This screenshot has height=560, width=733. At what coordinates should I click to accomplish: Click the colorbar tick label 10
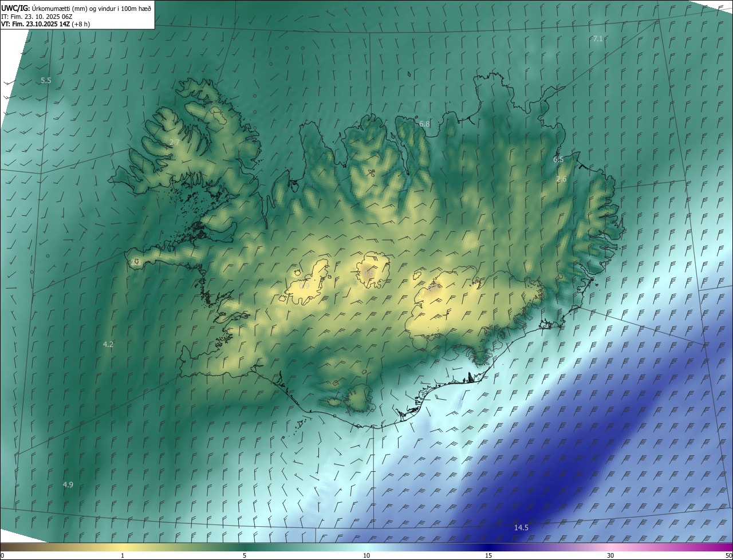(x=366, y=555)
